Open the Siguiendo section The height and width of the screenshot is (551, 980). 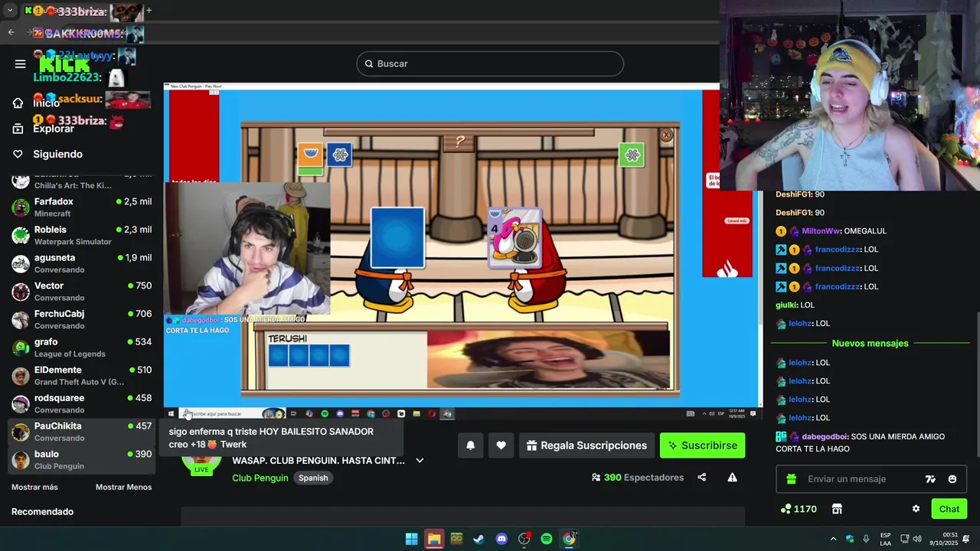pyautogui.click(x=57, y=154)
